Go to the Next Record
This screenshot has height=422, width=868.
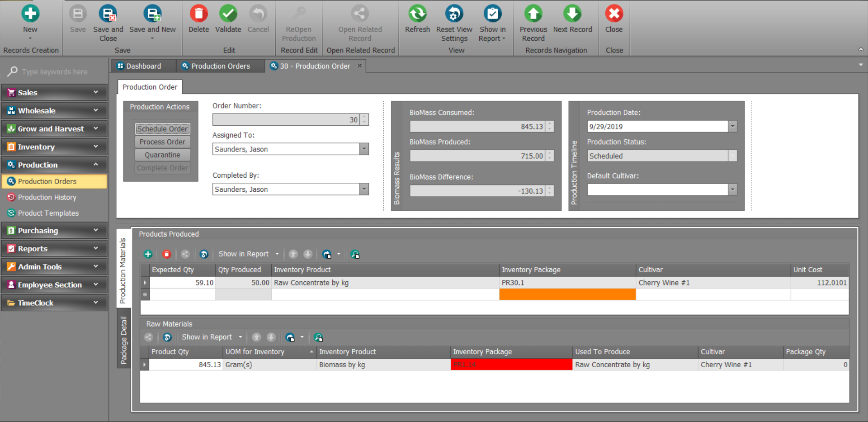572,14
